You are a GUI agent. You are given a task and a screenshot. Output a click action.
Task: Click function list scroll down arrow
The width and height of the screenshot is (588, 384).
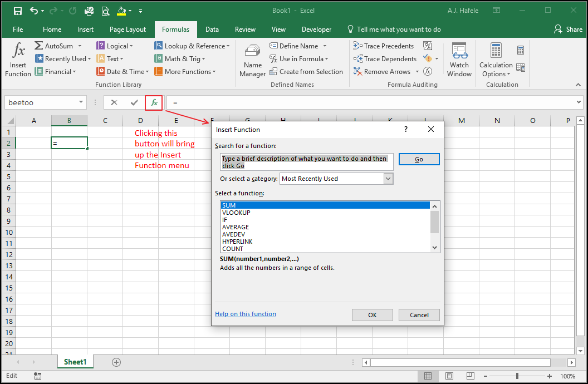[x=435, y=248]
